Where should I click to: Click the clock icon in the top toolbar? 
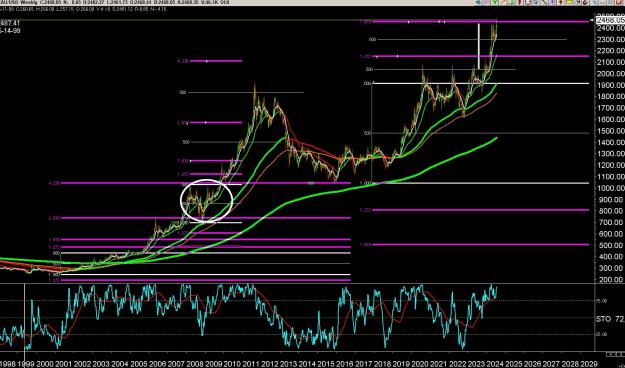pos(527,2)
